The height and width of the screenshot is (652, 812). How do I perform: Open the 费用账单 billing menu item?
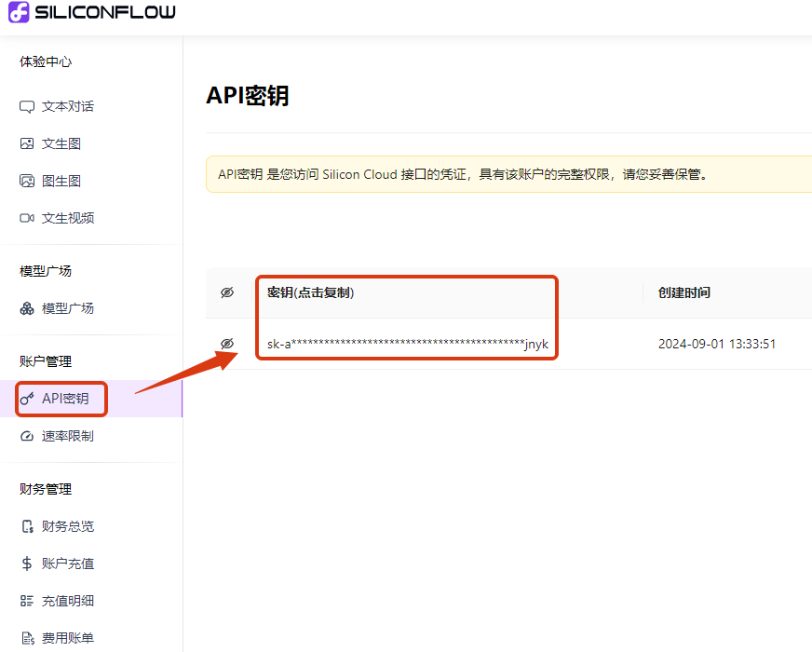(57, 638)
